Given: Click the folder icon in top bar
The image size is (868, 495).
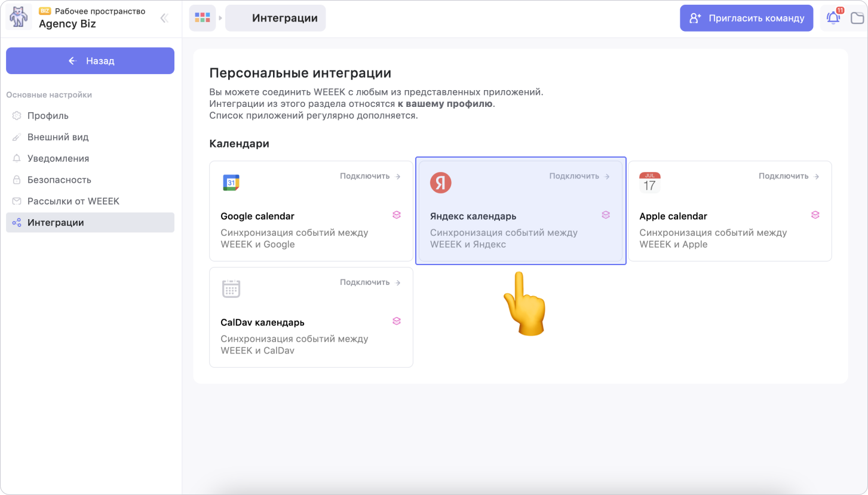Looking at the screenshot, I should pyautogui.click(x=857, y=18).
